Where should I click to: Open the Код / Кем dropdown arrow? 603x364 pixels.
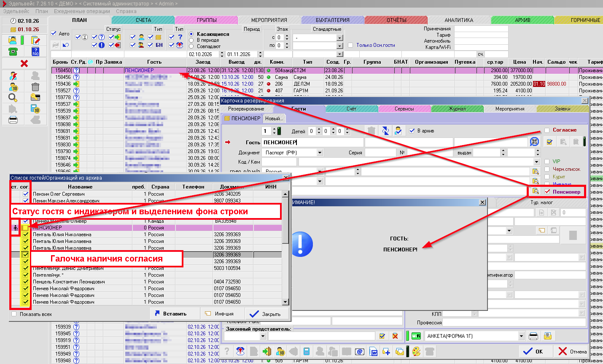point(536,162)
